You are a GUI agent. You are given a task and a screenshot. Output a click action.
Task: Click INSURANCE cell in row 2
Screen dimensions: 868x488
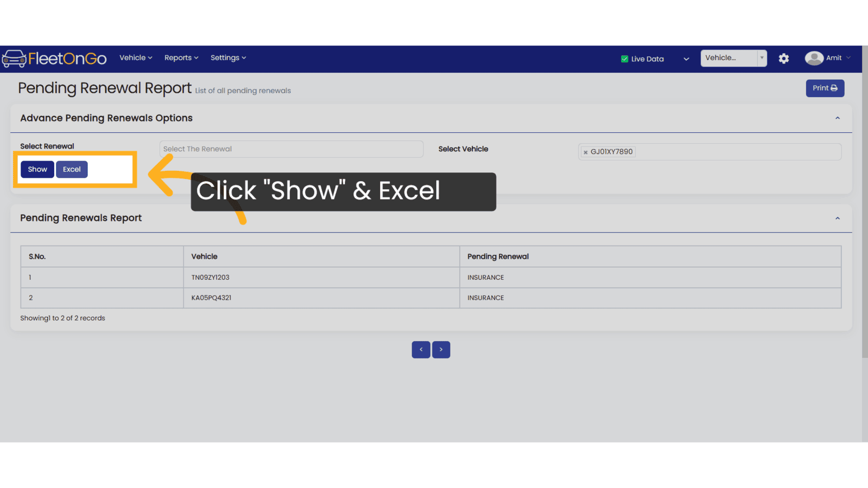(650, 298)
